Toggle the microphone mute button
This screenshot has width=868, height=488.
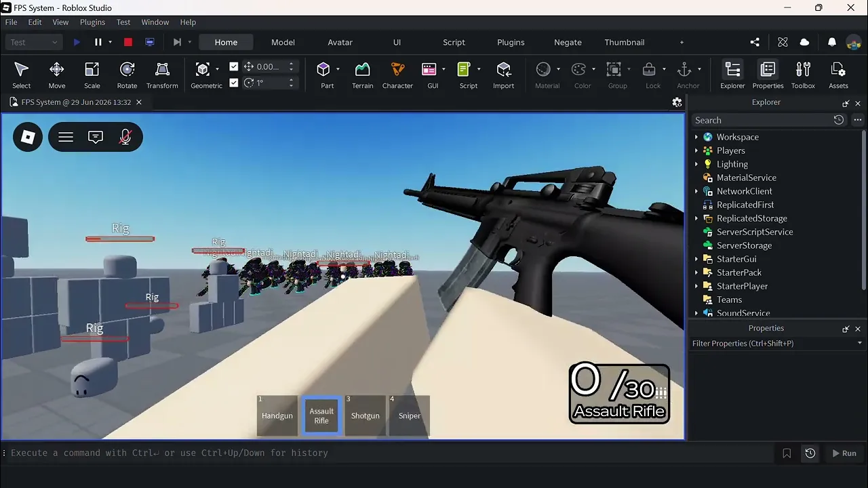tap(125, 137)
